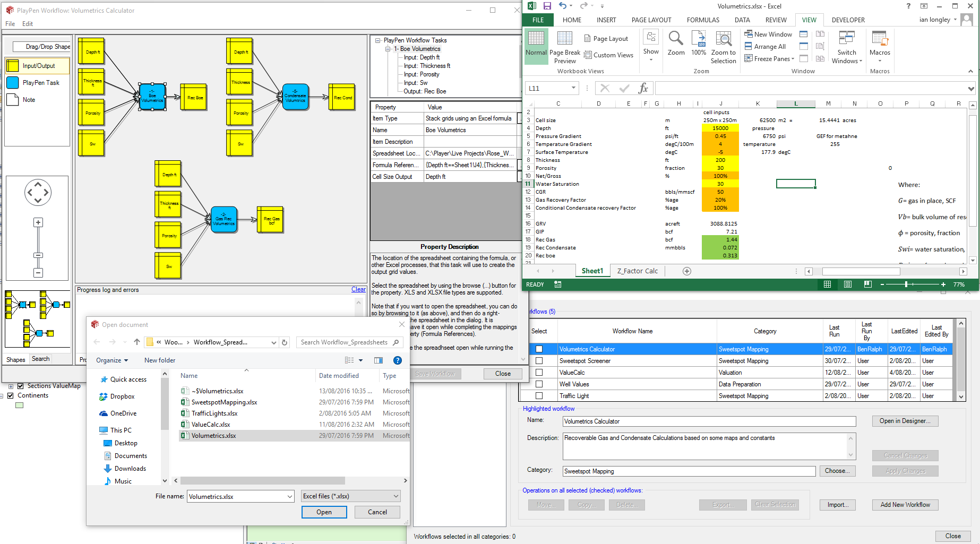
Task: Uncheck the Continents layer checkbox
Action: (x=10, y=395)
